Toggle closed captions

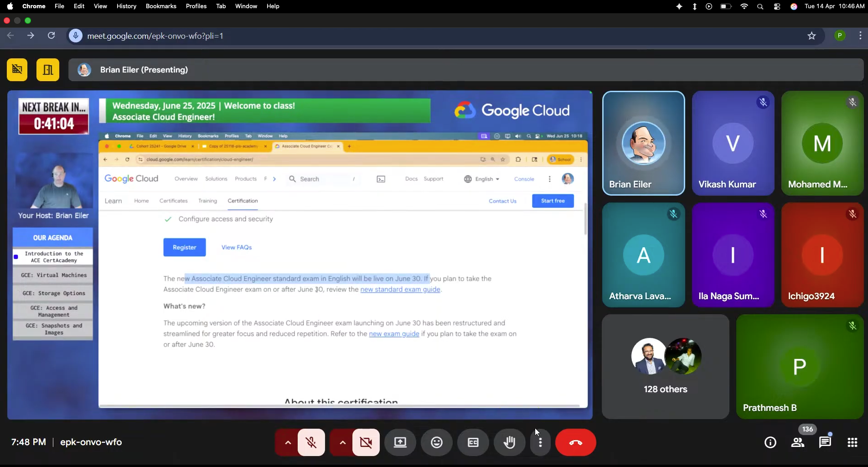pos(473,442)
